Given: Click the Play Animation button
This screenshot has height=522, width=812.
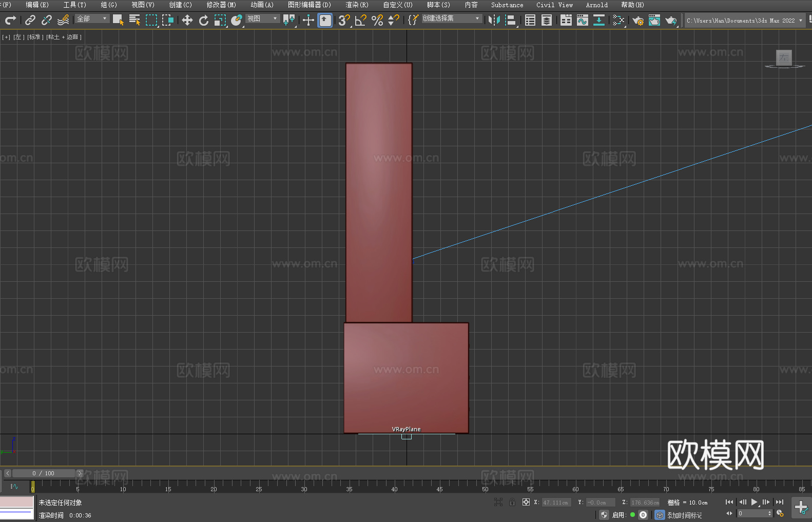Looking at the screenshot, I should pyautogui.click(x=755, y=502).
